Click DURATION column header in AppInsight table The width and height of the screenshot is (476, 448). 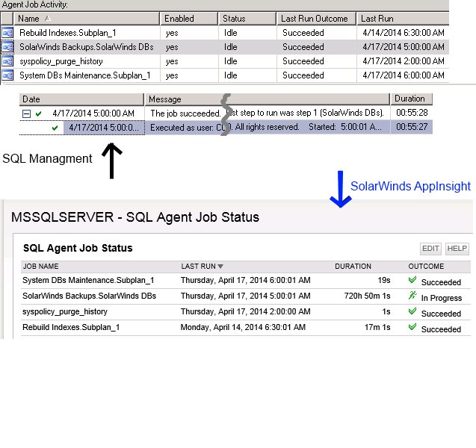pyautogui.click(x=353, y=267)
